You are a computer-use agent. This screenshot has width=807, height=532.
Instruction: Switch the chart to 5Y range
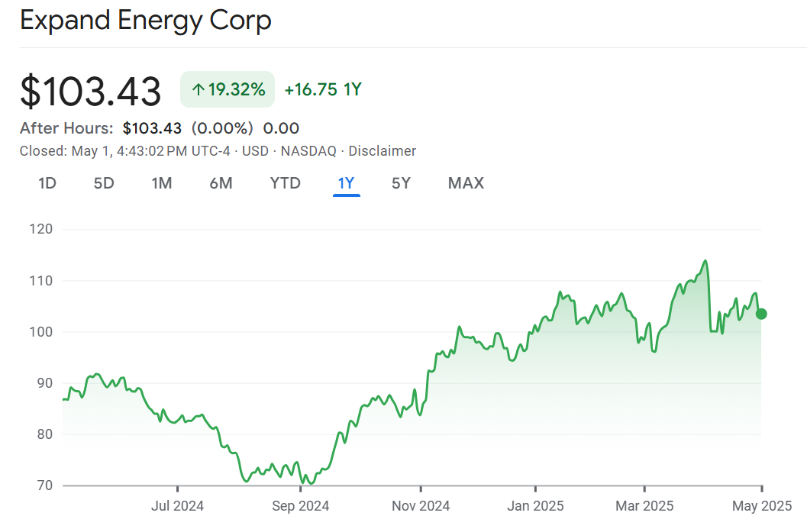click(401, 183)
